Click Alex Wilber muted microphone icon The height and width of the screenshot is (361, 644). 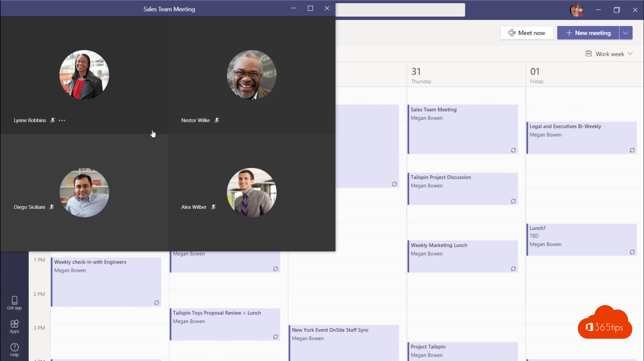click(213, 207)
